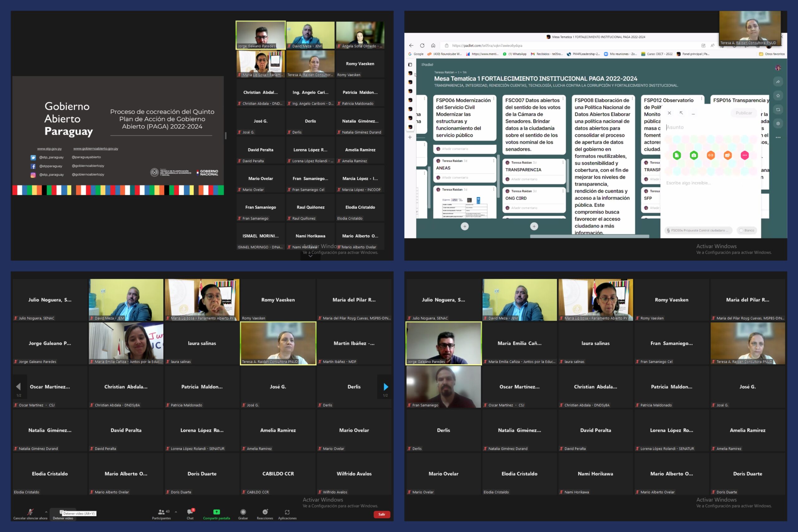
Task: Click Publicar button in Padlet post composer
Action: pos(744,113)
